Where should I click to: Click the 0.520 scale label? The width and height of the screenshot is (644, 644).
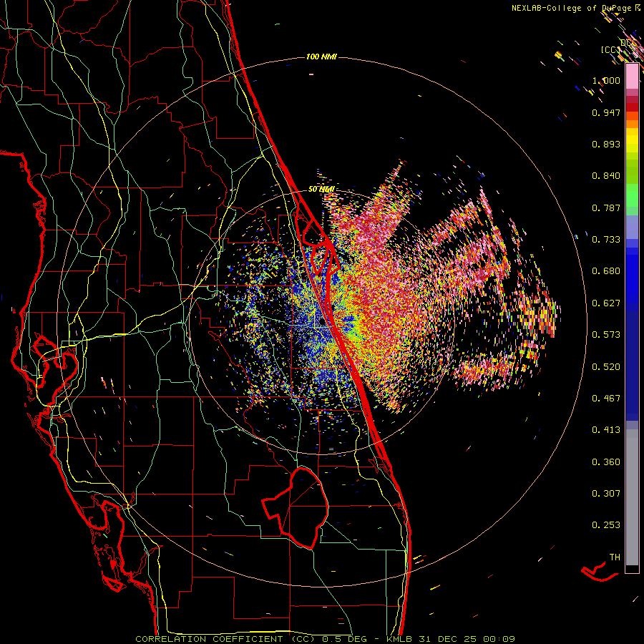coord(606,367)
